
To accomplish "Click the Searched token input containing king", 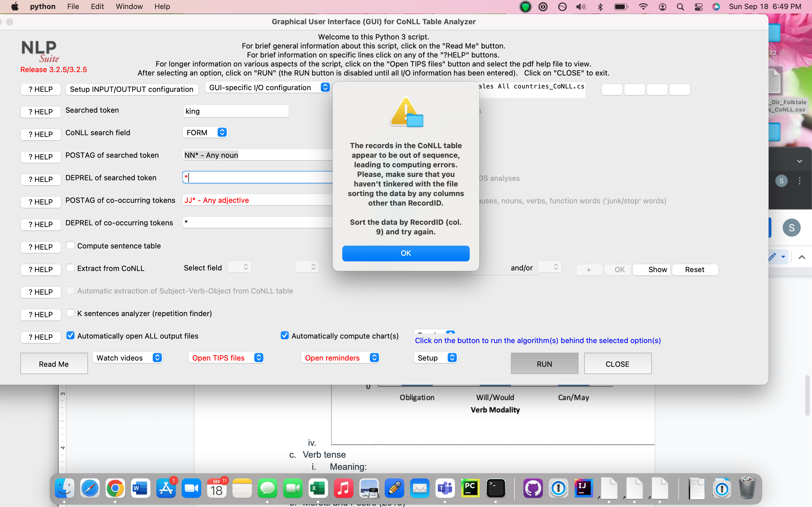I will [x=236, y=111].
